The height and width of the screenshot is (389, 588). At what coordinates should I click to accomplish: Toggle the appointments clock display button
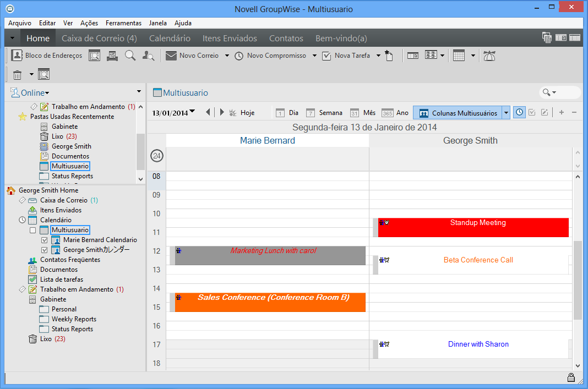click(x=519, y=112)
